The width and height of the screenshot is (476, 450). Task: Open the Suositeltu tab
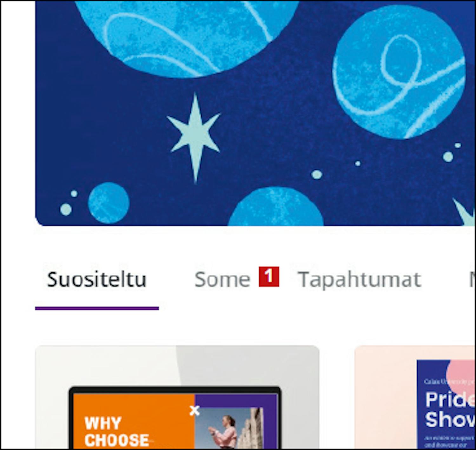tap(97, 280)
